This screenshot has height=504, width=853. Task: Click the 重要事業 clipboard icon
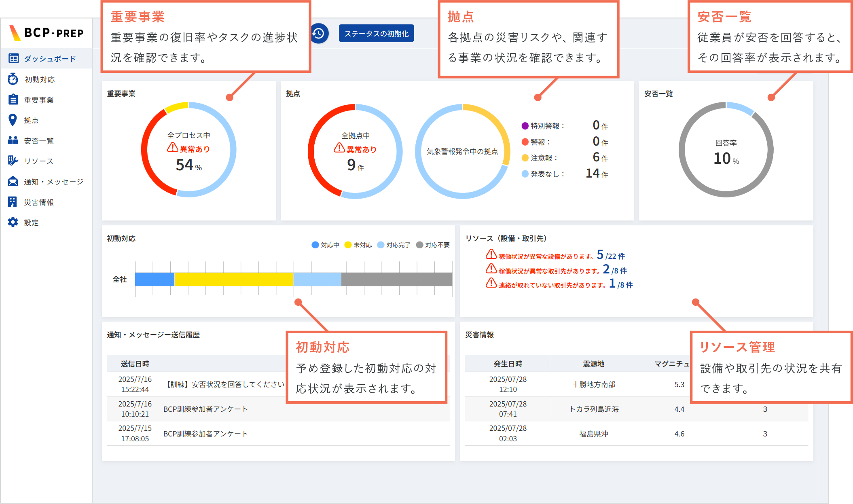[13, 100]
